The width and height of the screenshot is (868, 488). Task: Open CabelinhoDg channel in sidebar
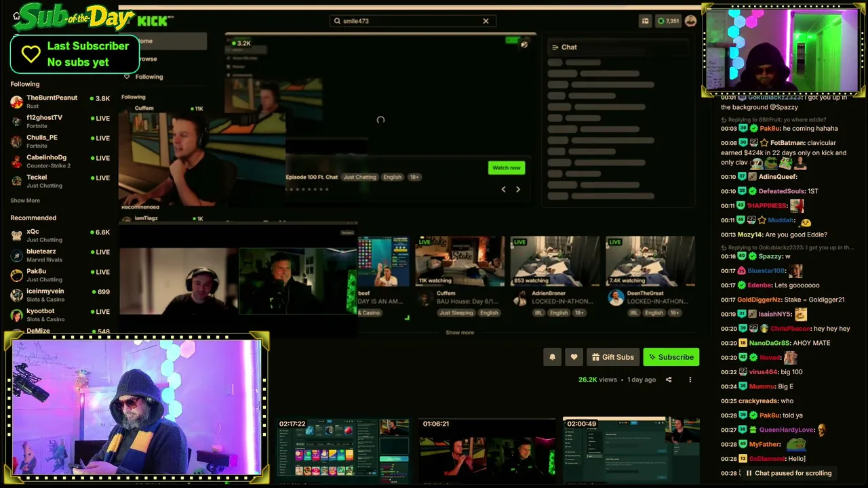pos(60,161)
